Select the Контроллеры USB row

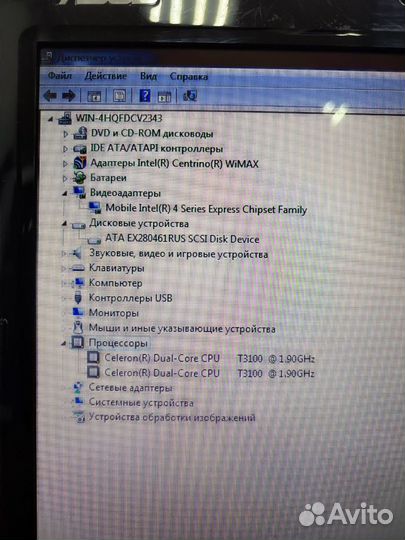(131, 298)
